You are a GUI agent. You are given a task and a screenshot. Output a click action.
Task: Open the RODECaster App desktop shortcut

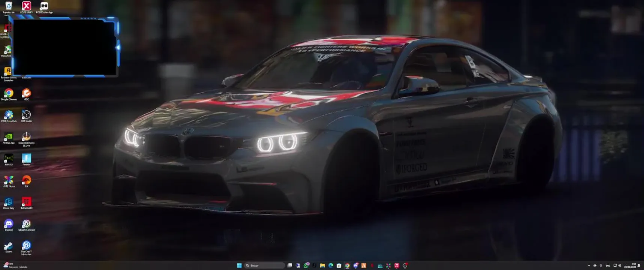coord(44,7)
